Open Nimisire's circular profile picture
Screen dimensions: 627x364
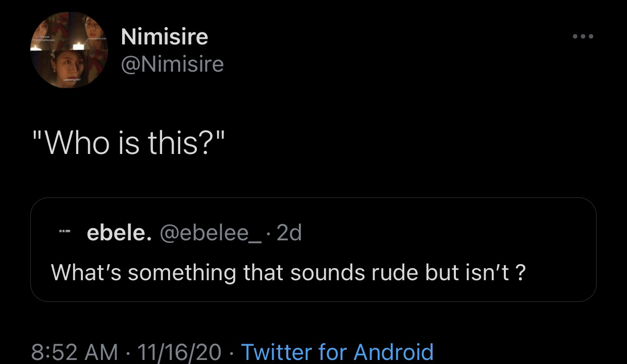click(69, 49)
